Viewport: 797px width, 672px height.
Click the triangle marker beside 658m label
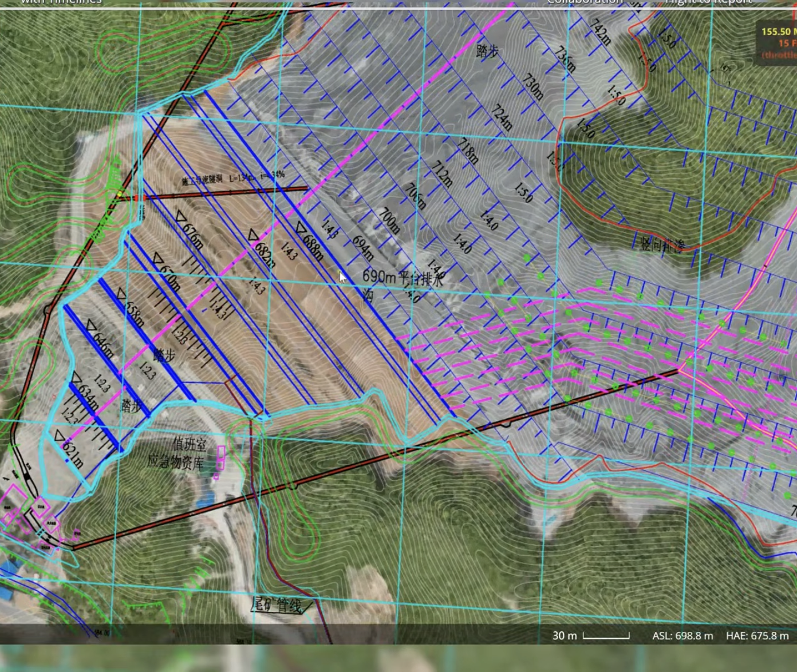(x=121, y=294)
